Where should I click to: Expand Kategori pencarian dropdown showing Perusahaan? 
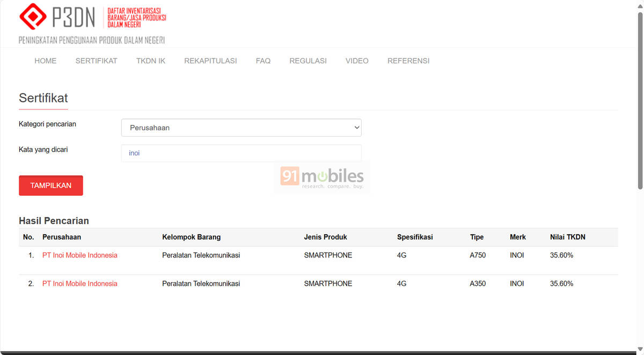coord(241,128)
